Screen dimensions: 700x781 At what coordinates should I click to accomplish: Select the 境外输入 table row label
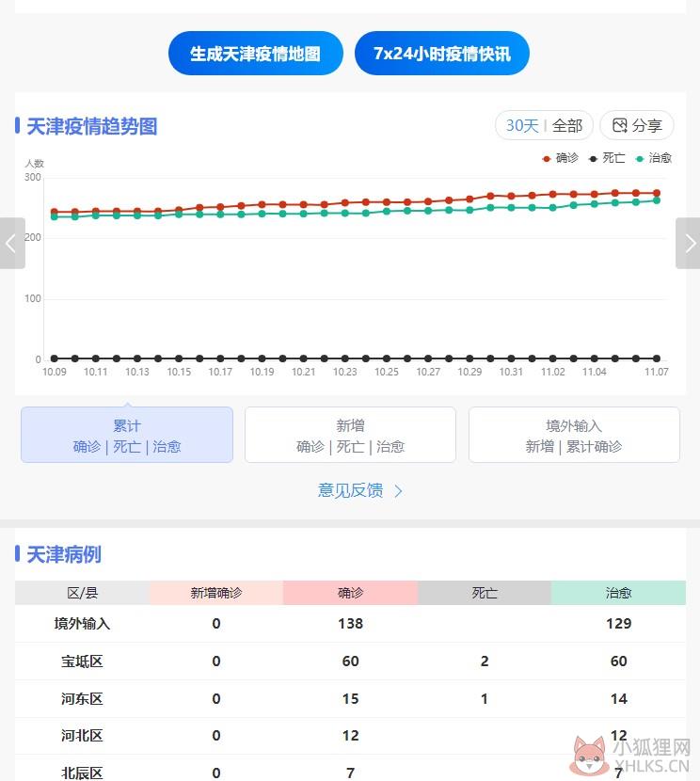pos(82,624)
